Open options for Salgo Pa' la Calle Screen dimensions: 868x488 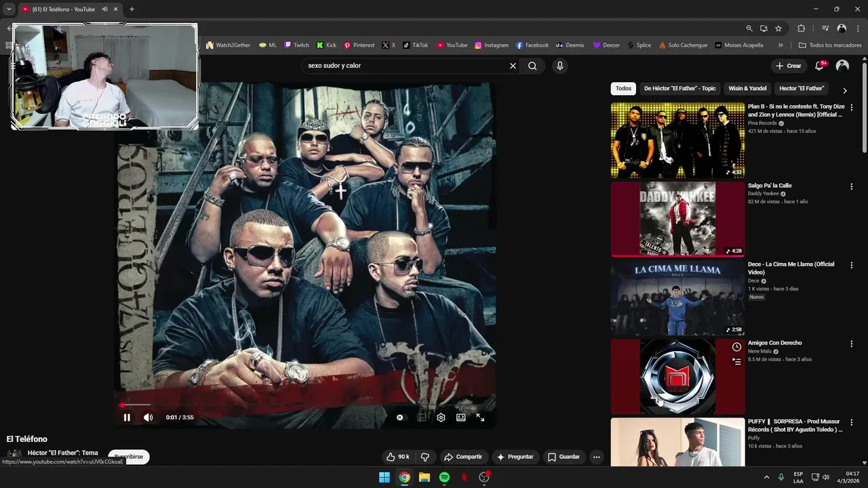pyautogui.click(x=852, y=186)
